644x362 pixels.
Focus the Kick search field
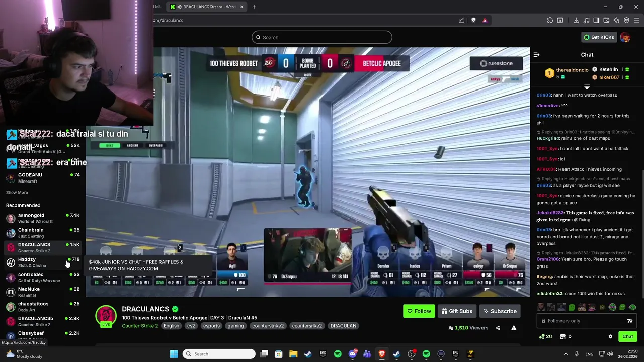coord(322,37)
